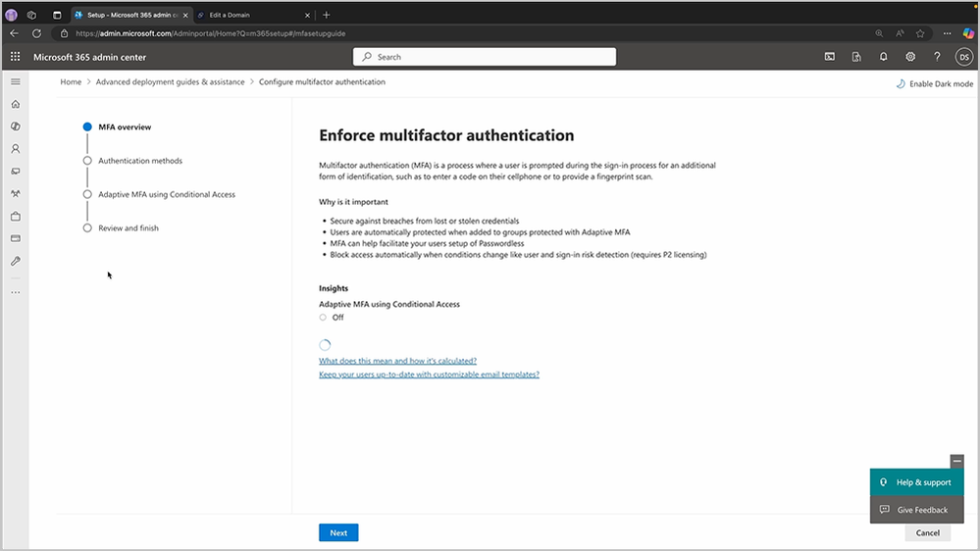This screenshot has width=980, height=551.
Task: Open the Copilot icon in the sidebar
Action: [x=16, y=126]
